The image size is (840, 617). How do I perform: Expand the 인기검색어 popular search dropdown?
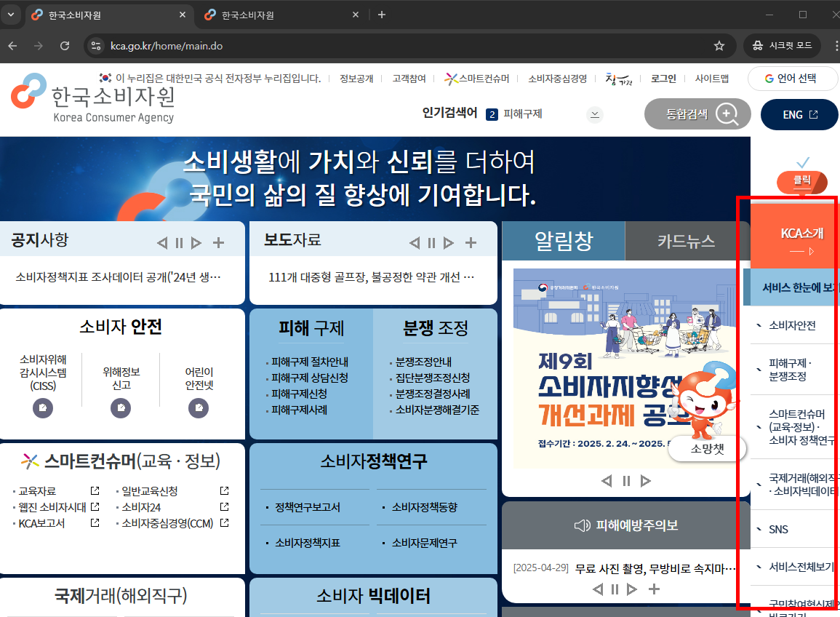pos(594,114)
